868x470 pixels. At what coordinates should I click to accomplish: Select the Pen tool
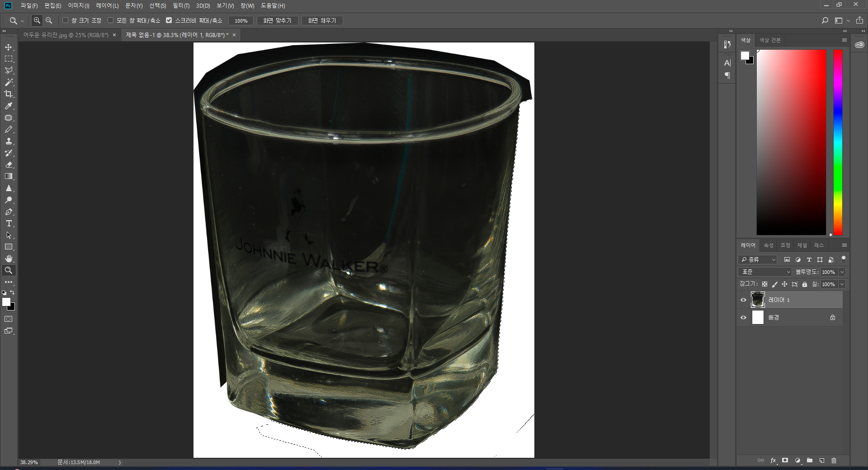9,212
